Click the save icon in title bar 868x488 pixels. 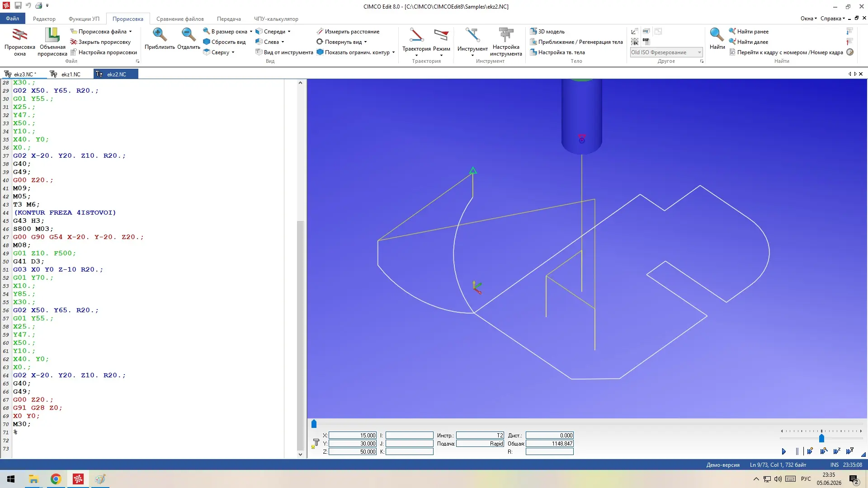[18, 5]
